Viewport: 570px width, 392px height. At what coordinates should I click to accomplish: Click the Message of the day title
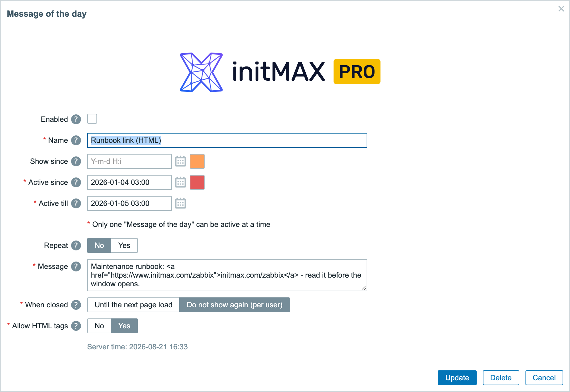click(47, 14)
